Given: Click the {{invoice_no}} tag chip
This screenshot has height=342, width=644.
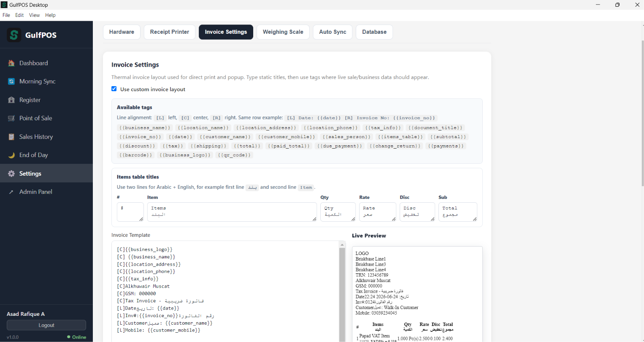Looking at the screenshot, I should pos(141,137).
